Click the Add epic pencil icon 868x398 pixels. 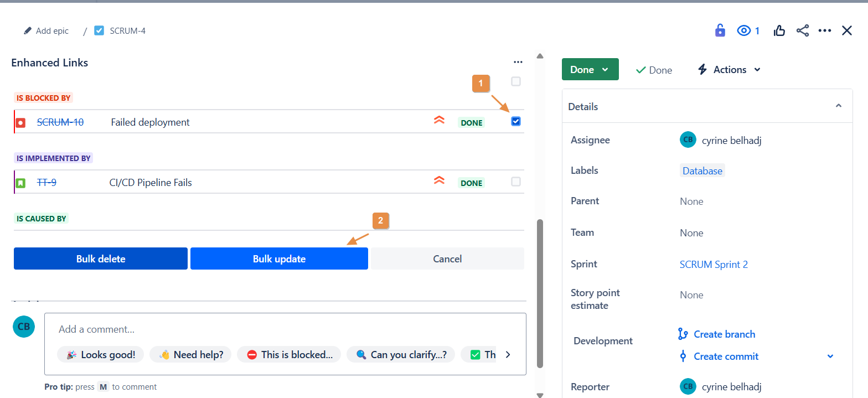pyautogui.click(x=28, y=31)
